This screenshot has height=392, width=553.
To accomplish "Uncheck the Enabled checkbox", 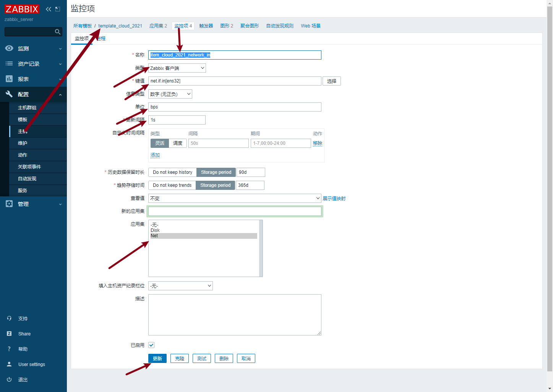I will click(151, 345).
